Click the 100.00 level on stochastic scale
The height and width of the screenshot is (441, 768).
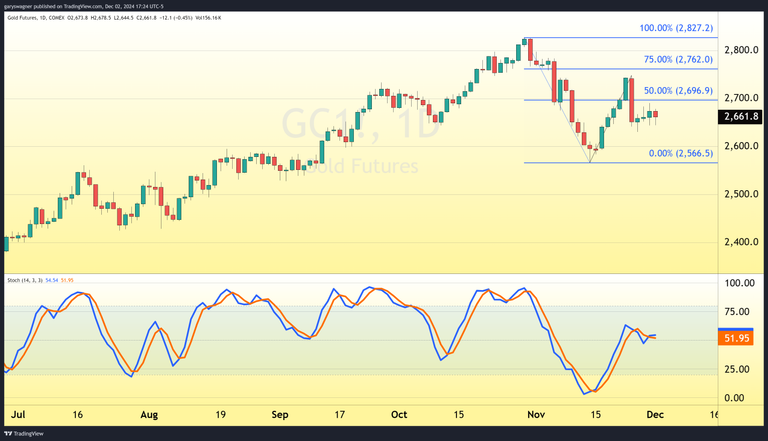point(739,283)
